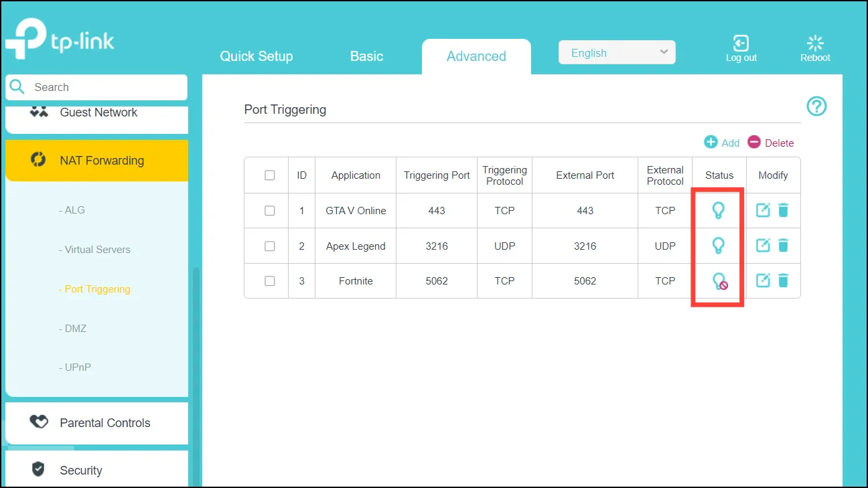The height and width of the screenshot is (488, 868).
Task: Check the Apex Legend row checkbox
Action: pos(270,246)
